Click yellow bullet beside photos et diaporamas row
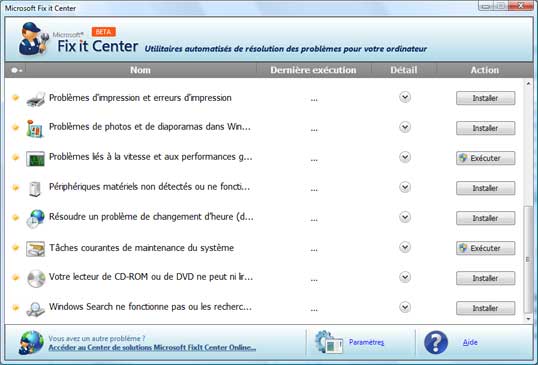The height and width of the screenshot is (365, 538). point(15,127)
